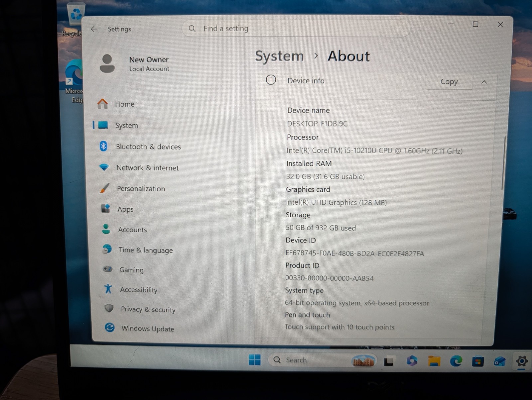Screen dimensions: 532x400
Task: Click the 64-bit operating system text
Action: pyautogui.click(x=357, y=303)
